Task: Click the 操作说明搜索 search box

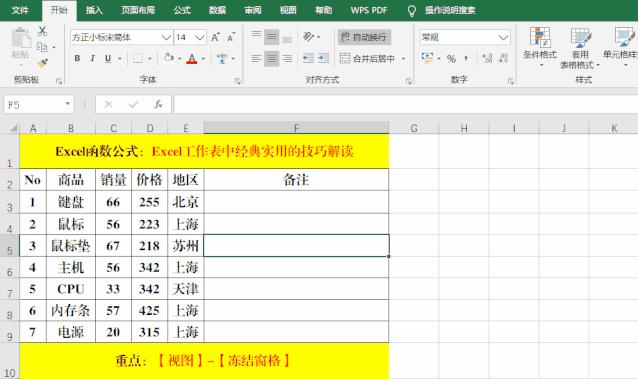Action: tap(450, 10)
